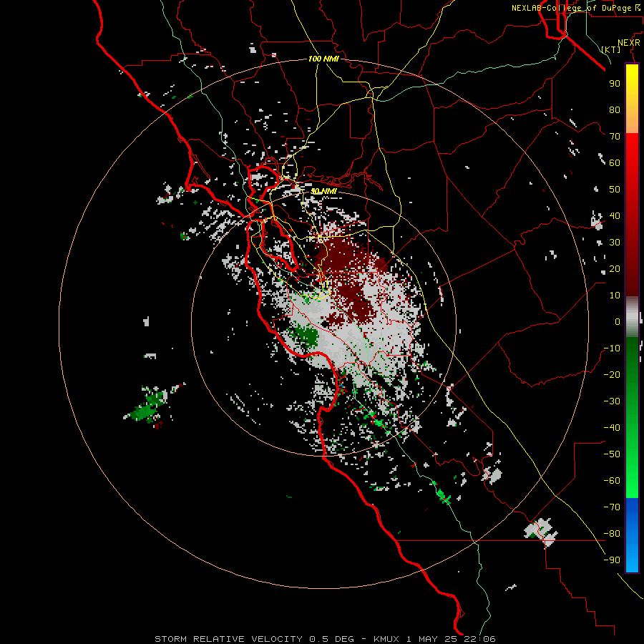This screenshot has height=644, width=644.
Task: Click the STORM RELATIVE VELOCITY caption text
Action: pos(228,639)
